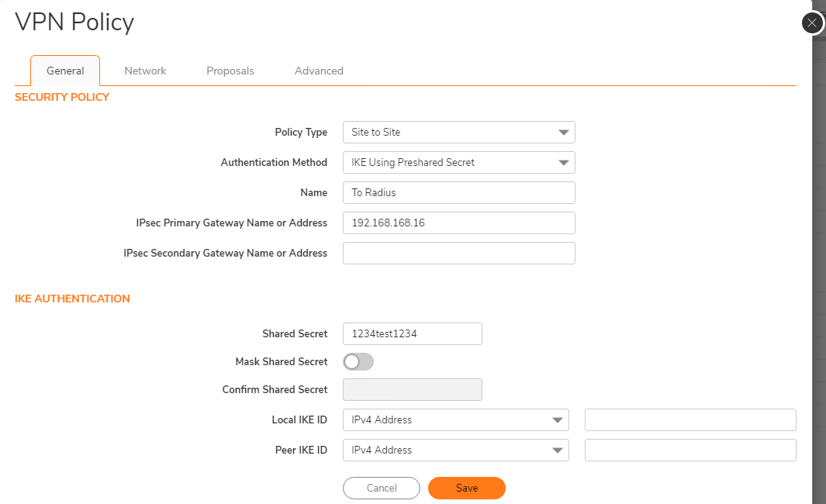Expand the Policy Type dropdown
826x504 pixels.
tap(458, 132)
